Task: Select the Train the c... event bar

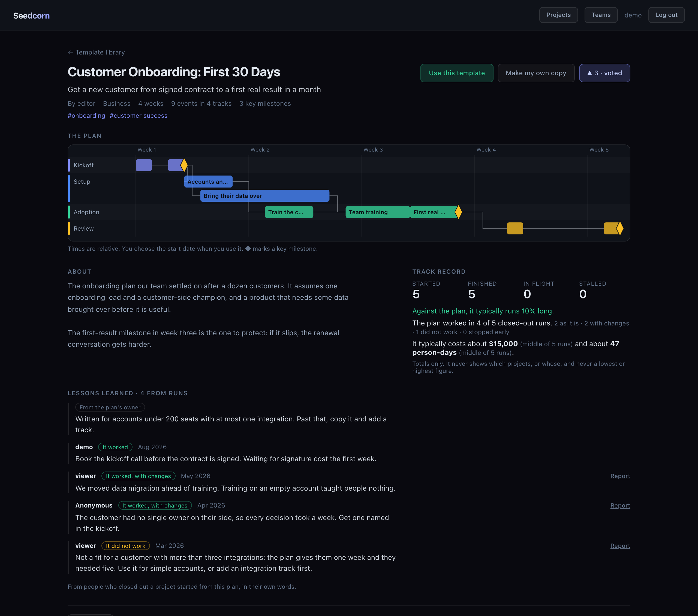Action: tap(289, 212)
